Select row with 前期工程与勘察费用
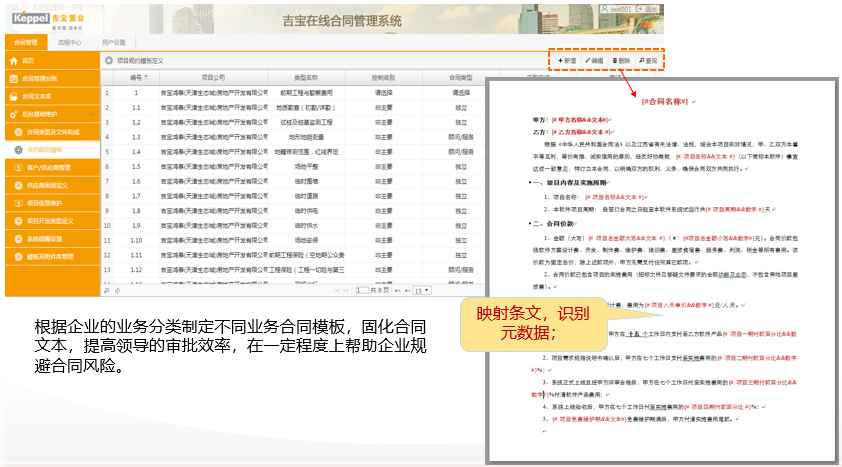The height and width of the screenshot is (467, 842). click(x=293, y=93)
